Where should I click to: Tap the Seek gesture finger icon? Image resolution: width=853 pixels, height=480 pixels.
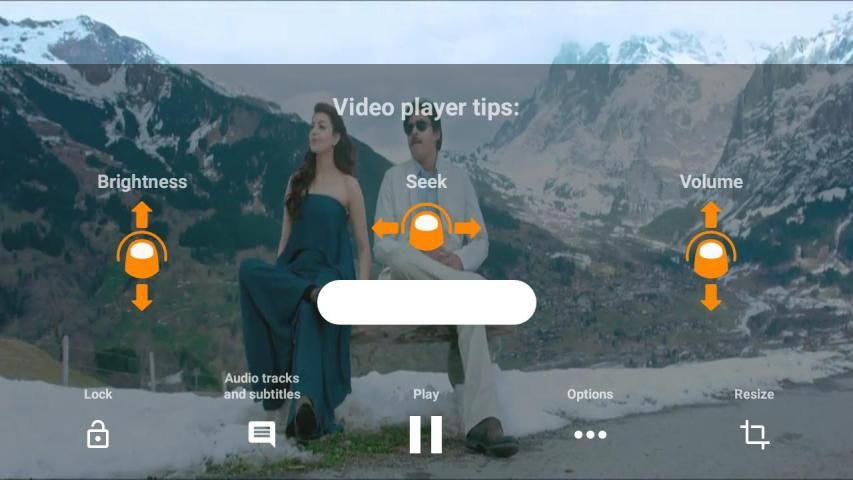click(426, 229)
